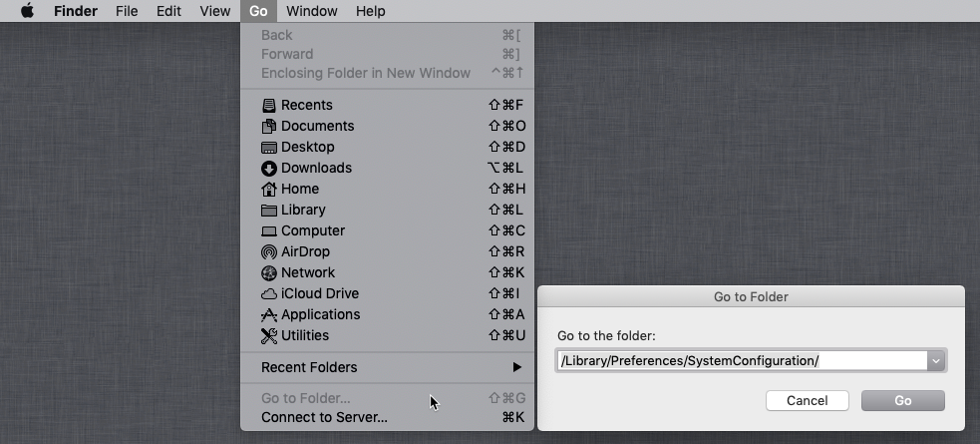Click the Utilities tools icon
Screen dimensions: 980x444
click(x=269, y=336)
